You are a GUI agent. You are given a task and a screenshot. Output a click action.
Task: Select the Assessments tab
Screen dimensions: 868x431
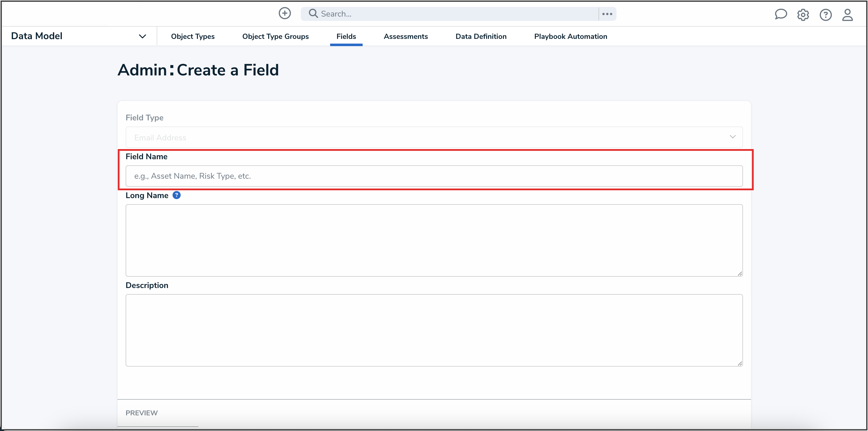(406, 36)
